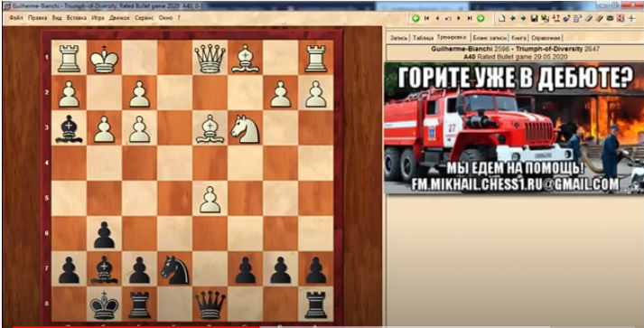The height and width of the screenshot is (328, 644).
Task: Switch to the Таблица tab
Action: tap(423, 37)
